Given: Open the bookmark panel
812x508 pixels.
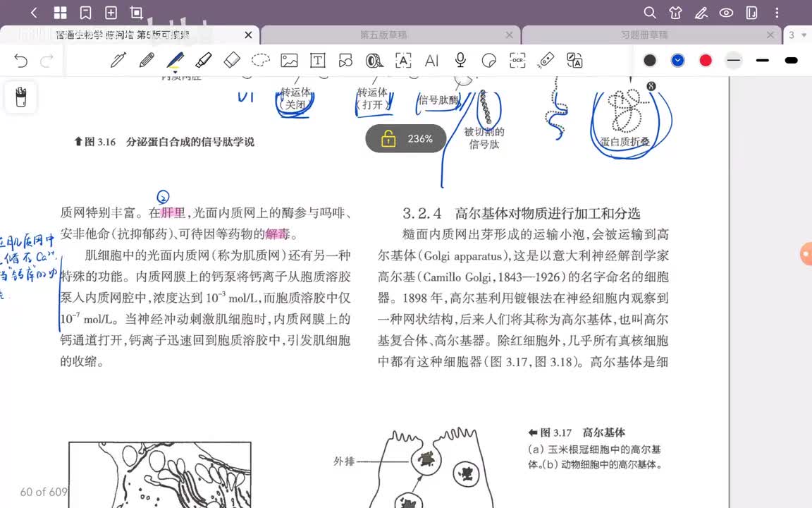Looking at the screenshot, I should 86,13.
